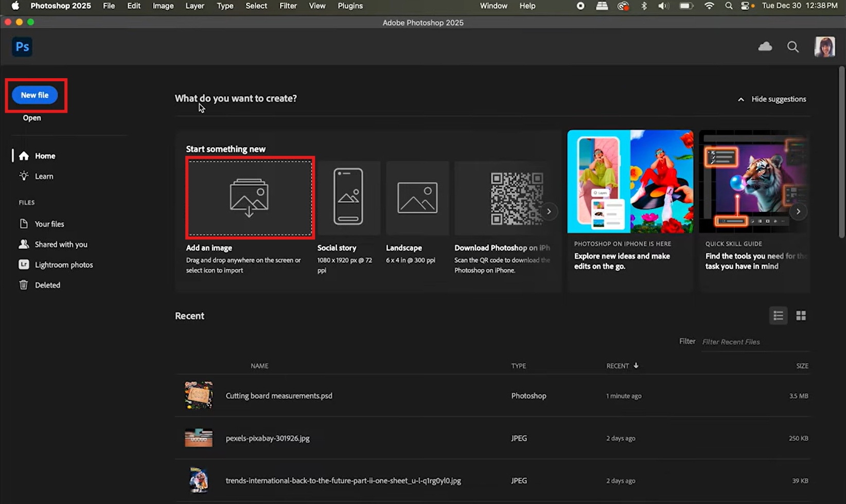Switch recent files to grid view
Screen dimensions: 846x504
click(801, 315)
